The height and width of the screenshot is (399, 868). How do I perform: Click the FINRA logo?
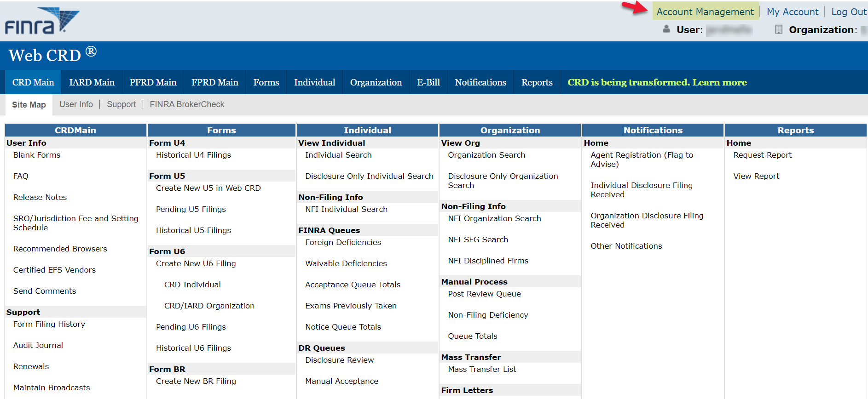41,21
